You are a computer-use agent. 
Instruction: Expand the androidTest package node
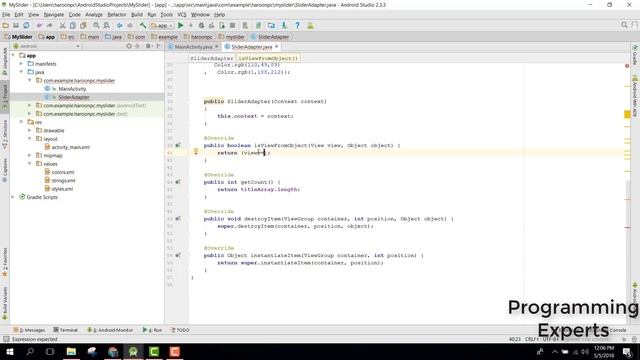coord(29,105)
